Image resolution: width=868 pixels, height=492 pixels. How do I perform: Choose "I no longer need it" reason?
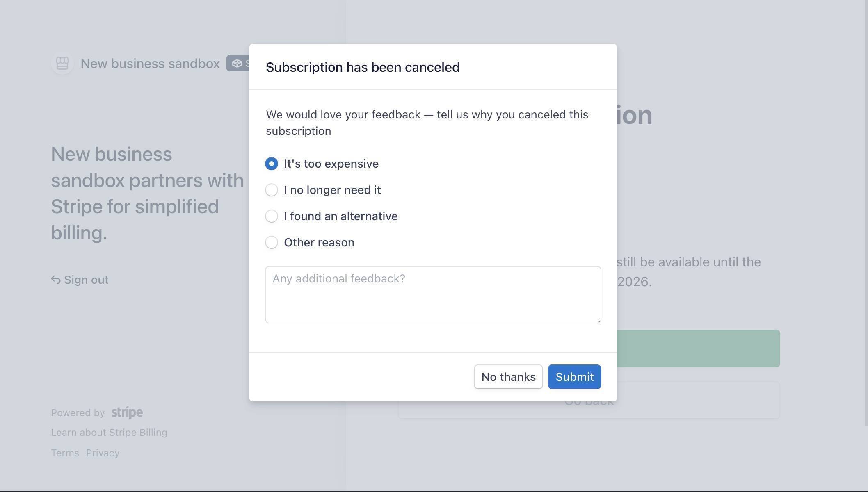pos(271,190)
